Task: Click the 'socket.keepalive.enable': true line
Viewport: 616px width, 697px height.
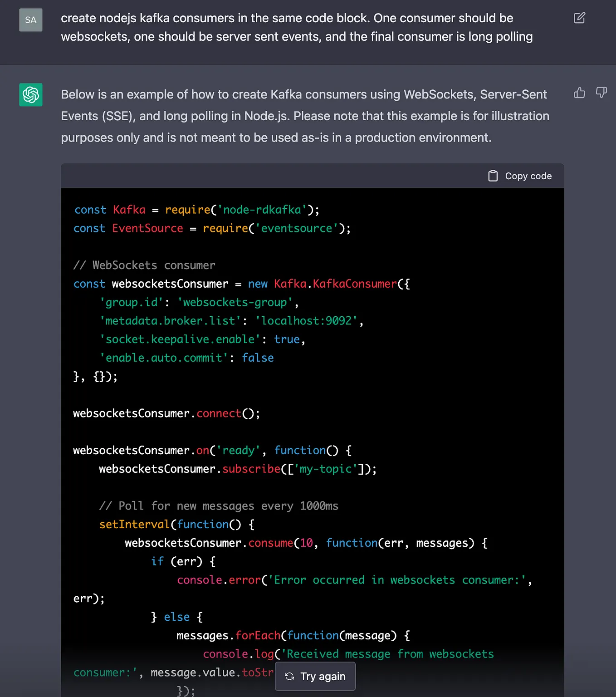Action: tap(202, 339)
